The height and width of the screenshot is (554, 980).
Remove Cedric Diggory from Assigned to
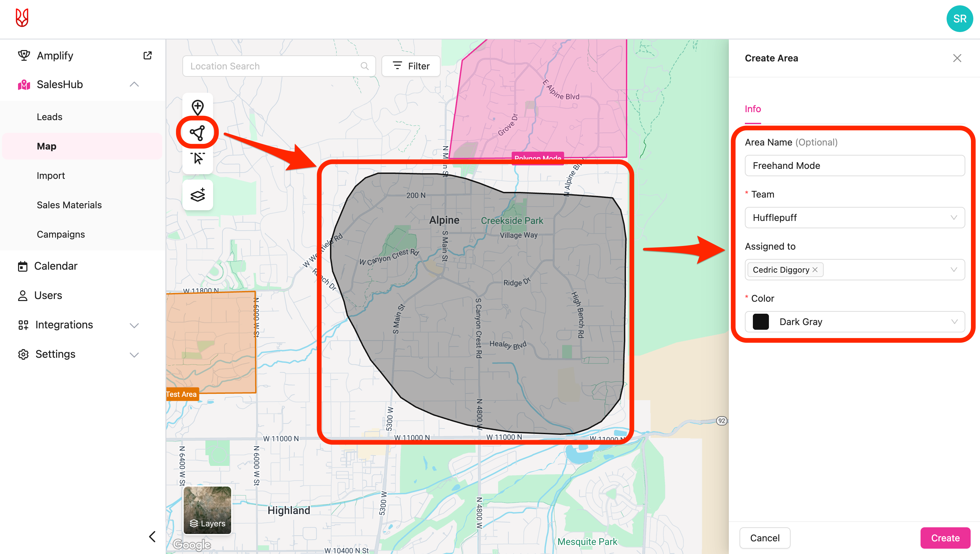click(x=815, y=270)
